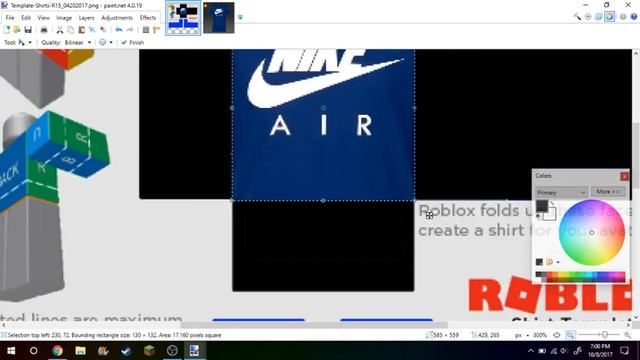Toggle the pixel grid icon

coord(146,30)
